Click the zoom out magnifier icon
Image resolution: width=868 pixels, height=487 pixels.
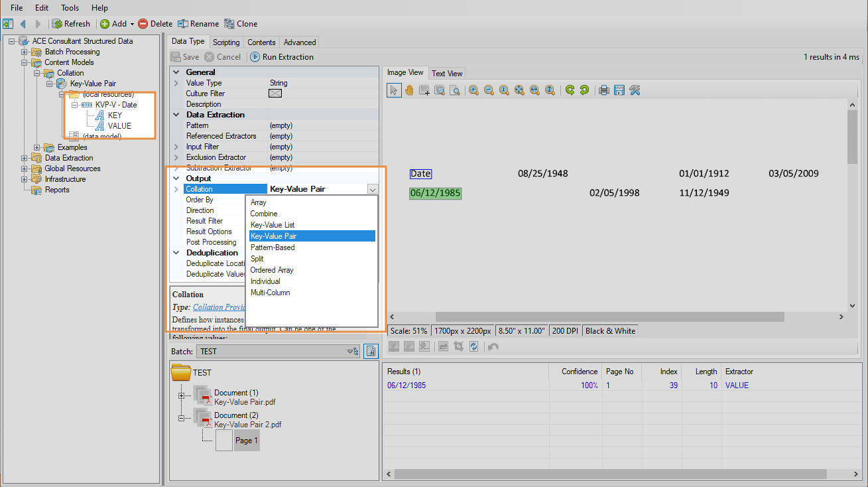(x=489, y=90)
